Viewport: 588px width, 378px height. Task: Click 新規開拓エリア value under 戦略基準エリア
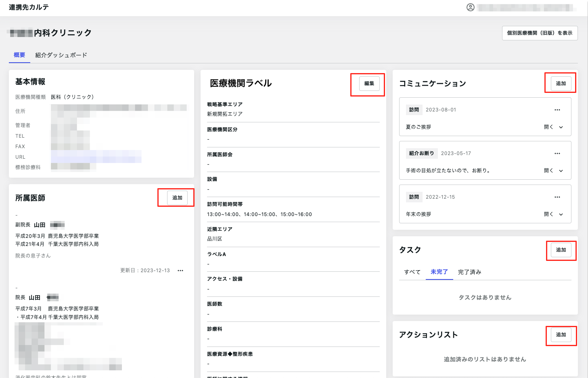(x=225, y=114)
